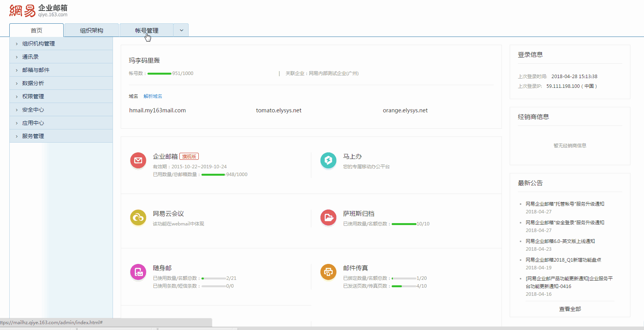Click the company name 玛李码里轰
Screen dimensions: 644x330
(x=144, y=60)
